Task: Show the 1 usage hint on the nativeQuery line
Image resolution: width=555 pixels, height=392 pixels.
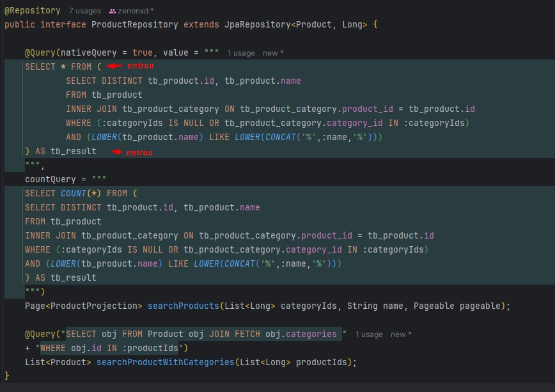Action: (241, 53)
